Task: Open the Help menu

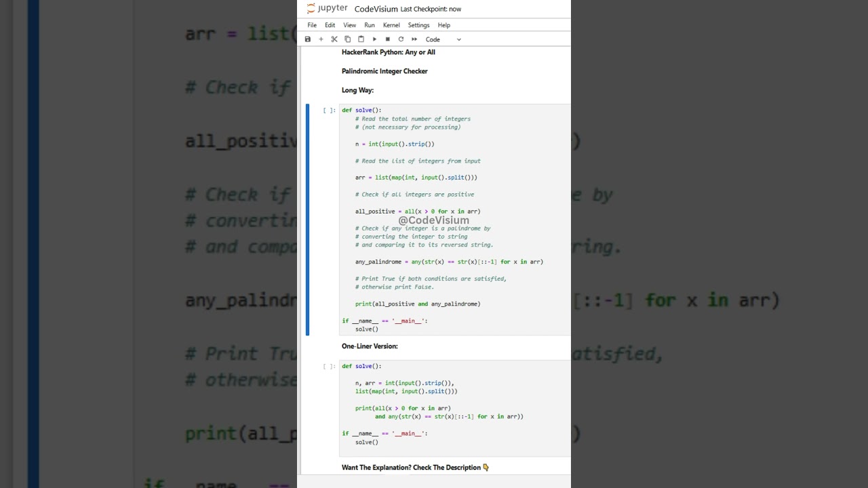Action: point(444,25)
